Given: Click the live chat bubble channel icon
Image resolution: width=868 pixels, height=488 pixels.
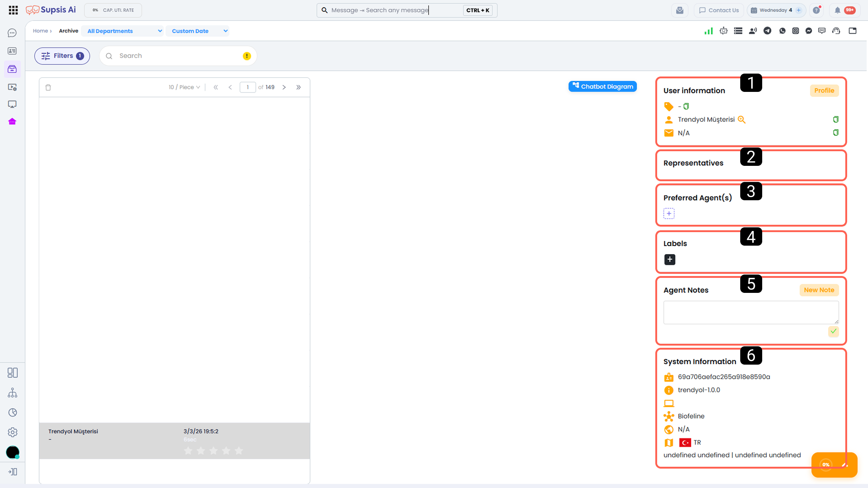Looking at the screenshot, I should [822, 31].
